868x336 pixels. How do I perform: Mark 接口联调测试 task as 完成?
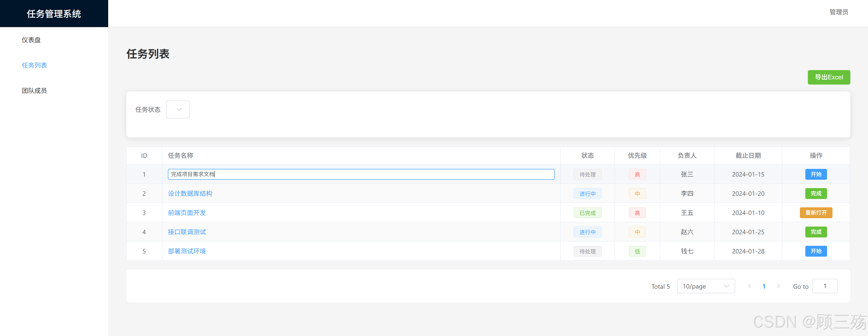tap(816, 232)
